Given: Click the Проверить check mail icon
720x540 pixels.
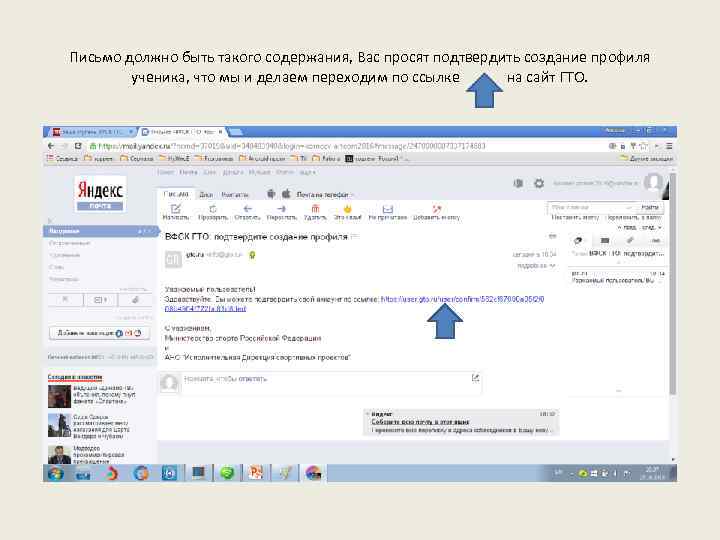Looking at the screenshot, I should (x=213, y=209).
